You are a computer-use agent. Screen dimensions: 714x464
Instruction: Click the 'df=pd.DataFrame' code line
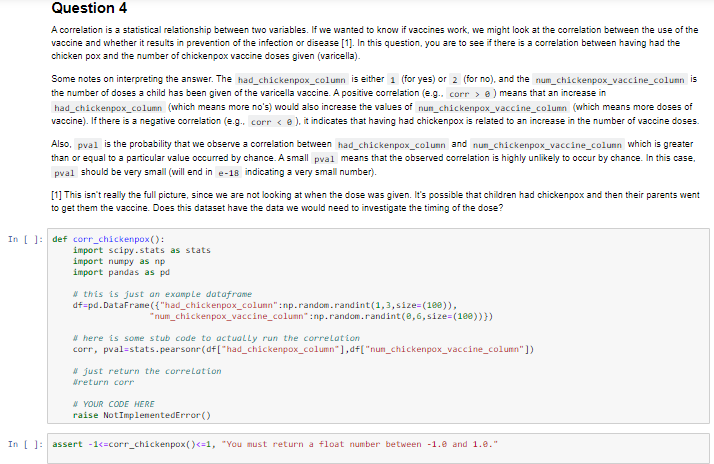coord(265,305)
